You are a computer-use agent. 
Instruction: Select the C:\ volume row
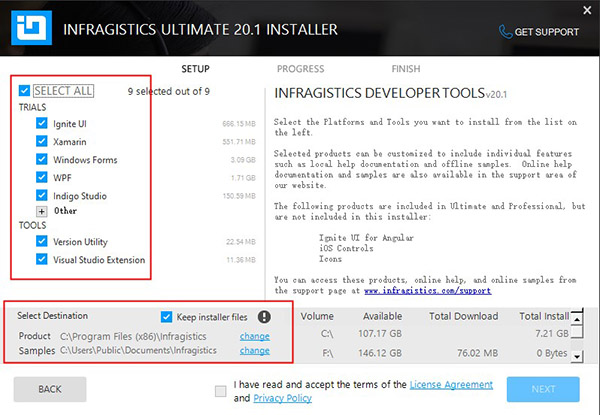pyautogui.click(x=434, y=334)
